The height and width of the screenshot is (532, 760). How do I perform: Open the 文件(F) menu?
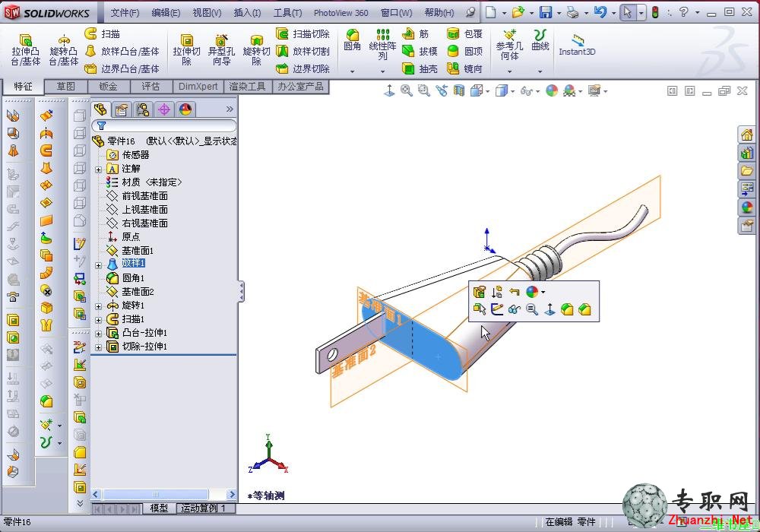point(125,13)
